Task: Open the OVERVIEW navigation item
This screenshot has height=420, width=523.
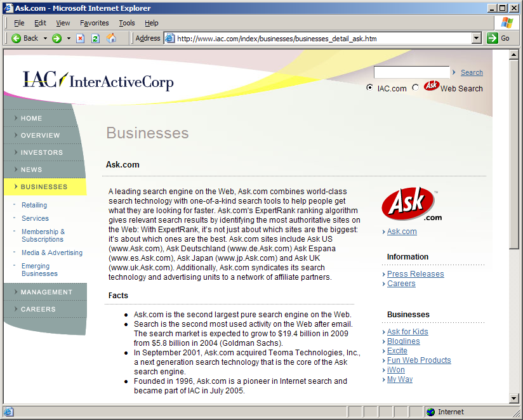Action: (x=40, y=135)
